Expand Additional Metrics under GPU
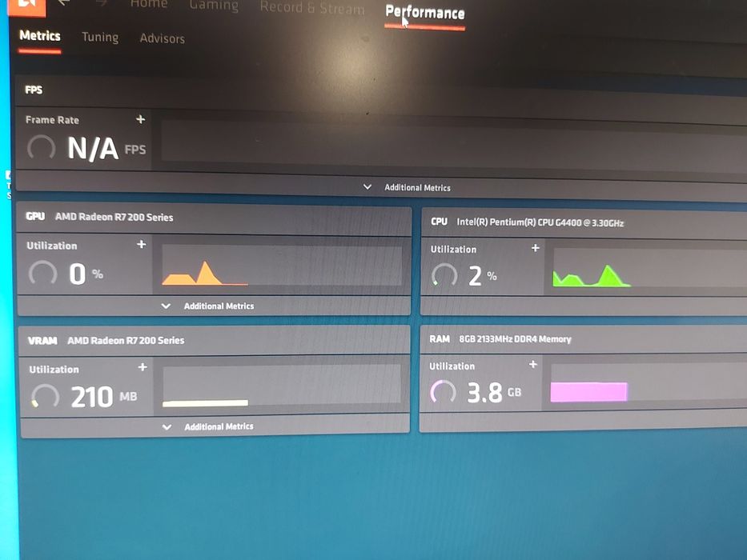The width and height of the screenshot is (747, 560). coord(207,306)
